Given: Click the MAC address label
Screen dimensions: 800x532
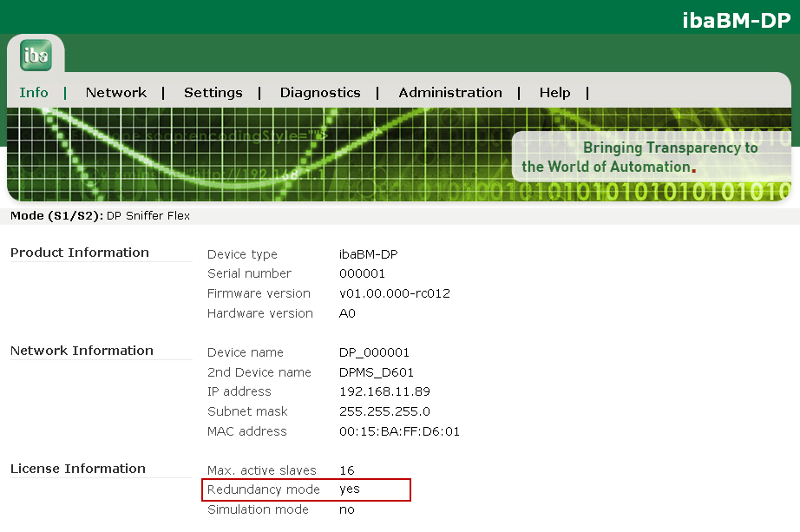Looking at the screenshot, I should point(247,431).
